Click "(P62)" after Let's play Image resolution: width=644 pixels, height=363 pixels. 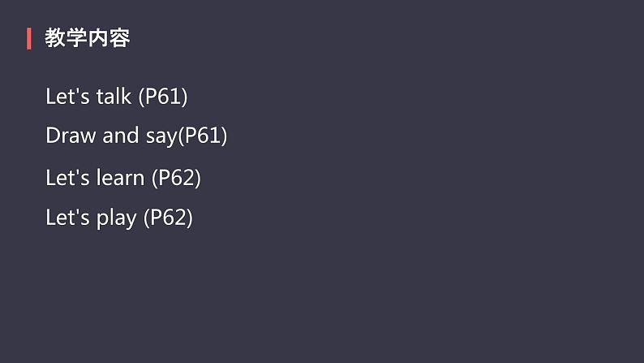tap(168, 218)
